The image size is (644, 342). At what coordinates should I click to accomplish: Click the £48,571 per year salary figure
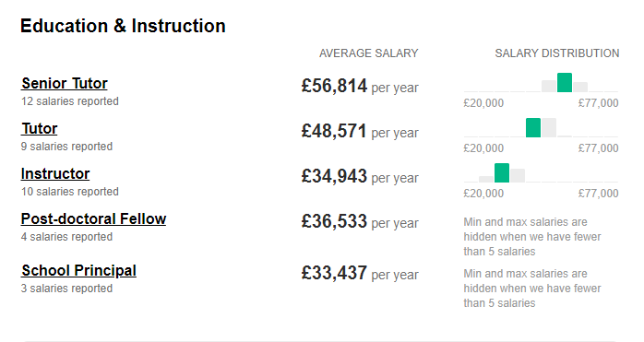pos(360,132)
